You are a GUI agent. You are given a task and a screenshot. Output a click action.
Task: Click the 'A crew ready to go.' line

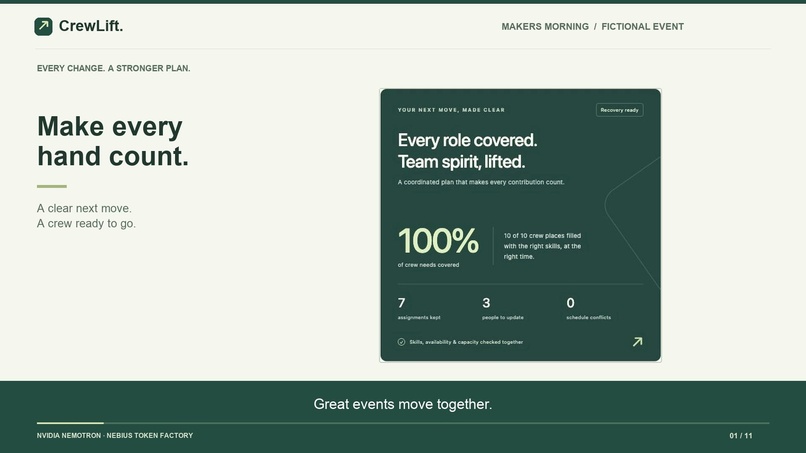[x=86, y=224]
